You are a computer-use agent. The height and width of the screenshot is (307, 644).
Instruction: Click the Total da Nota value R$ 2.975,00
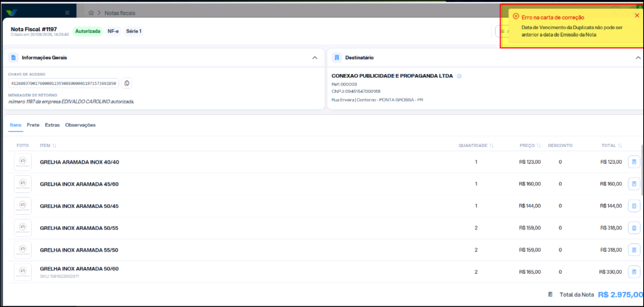coord(620,294)
